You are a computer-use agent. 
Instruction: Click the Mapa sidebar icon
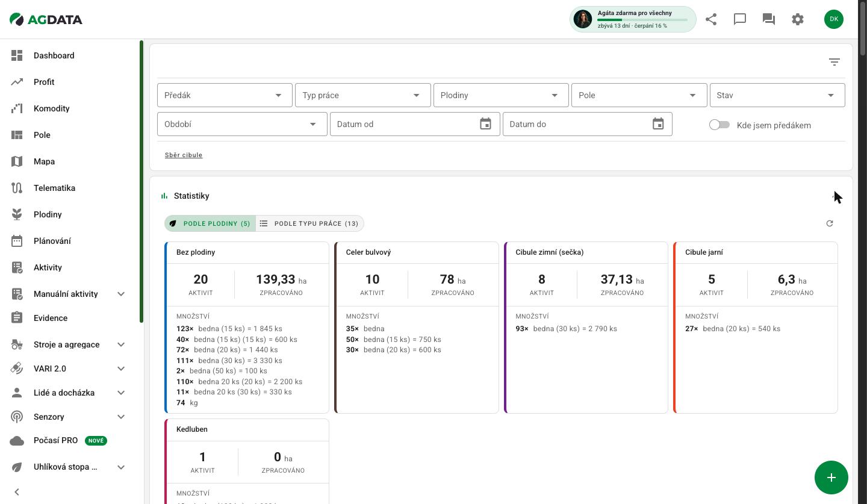[x=17, y=161]
